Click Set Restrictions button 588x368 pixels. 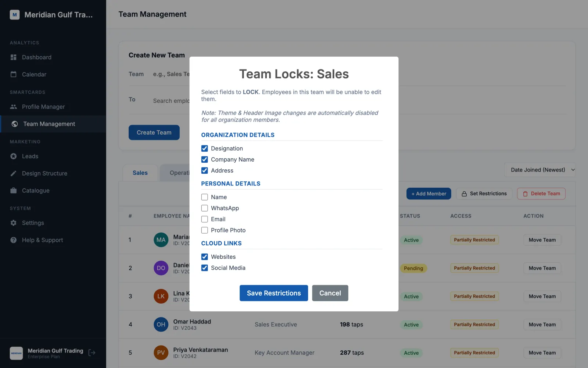(x=484, y=194)
